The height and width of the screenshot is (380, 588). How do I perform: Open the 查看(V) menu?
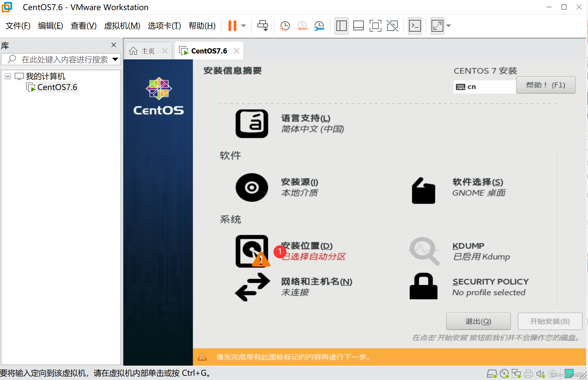tap(83, 26)
